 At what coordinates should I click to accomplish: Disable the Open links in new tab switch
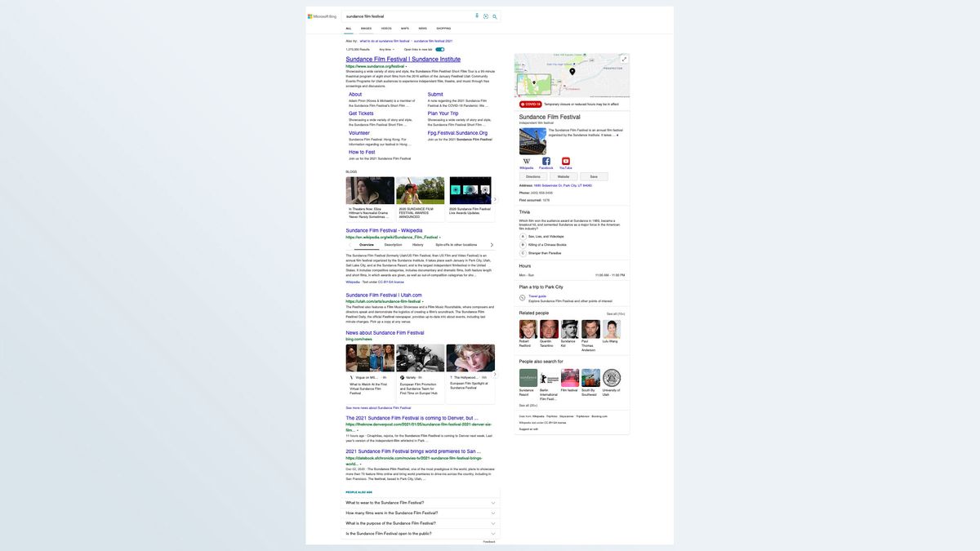(x=439, y=48)
